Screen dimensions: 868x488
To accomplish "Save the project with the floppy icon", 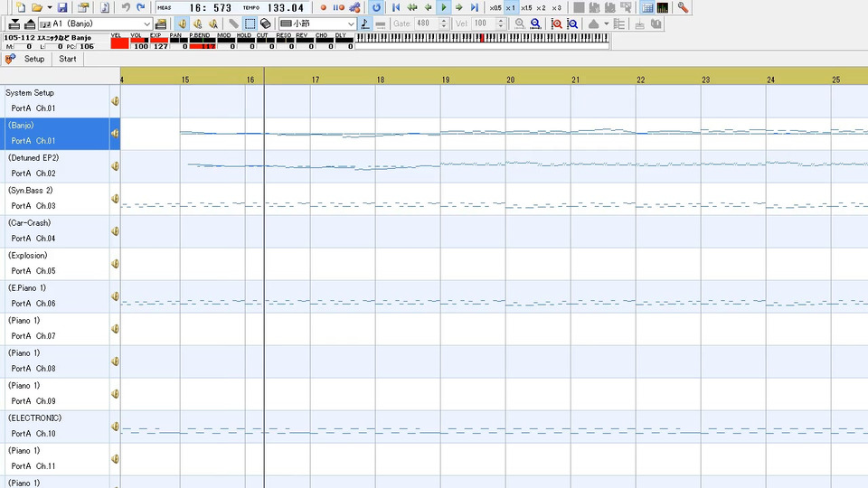I will [x=62, y=8].
